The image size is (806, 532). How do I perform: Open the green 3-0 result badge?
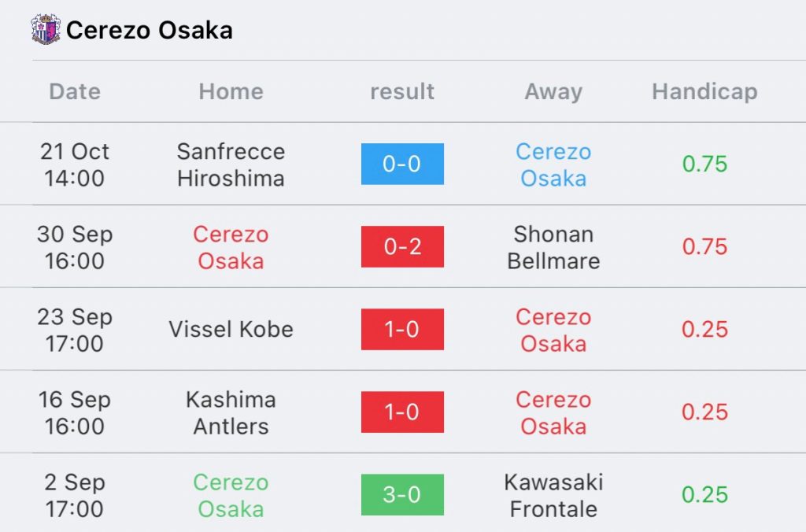click(402, 495)
